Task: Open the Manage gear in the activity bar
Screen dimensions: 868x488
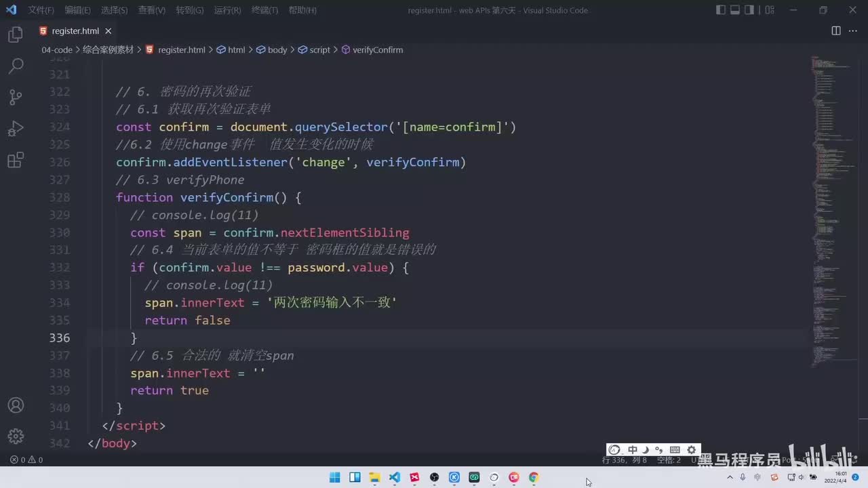Action: click(x=16, y=436)
